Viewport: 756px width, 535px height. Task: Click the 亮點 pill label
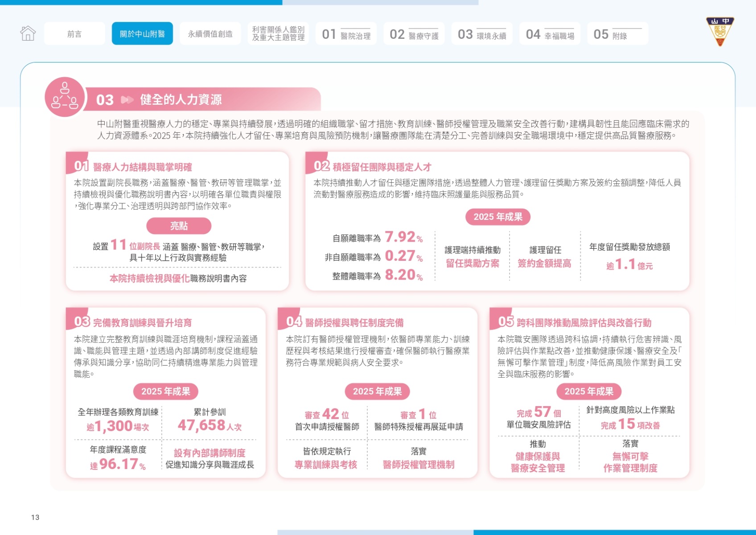(x=179, y=226)
